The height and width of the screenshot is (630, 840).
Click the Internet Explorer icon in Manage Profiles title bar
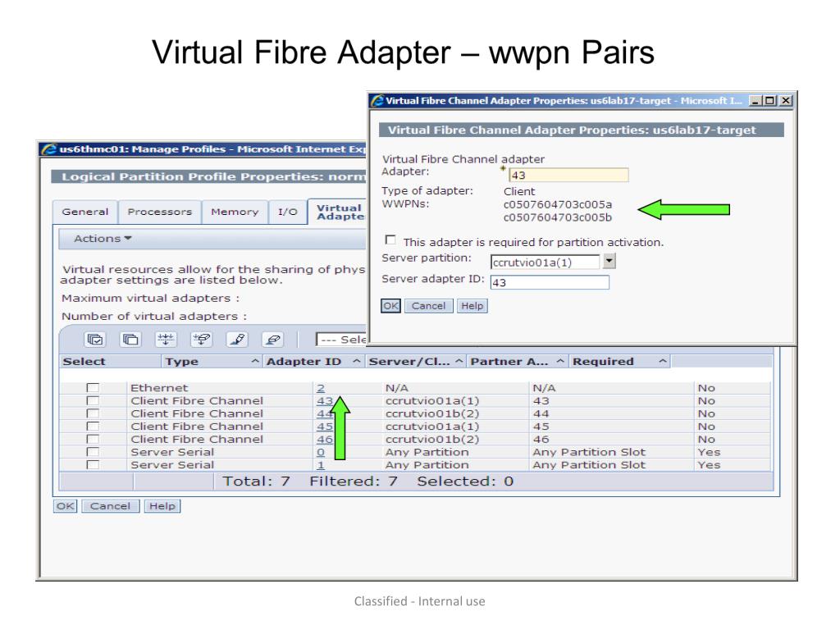(x=49, y=149)
